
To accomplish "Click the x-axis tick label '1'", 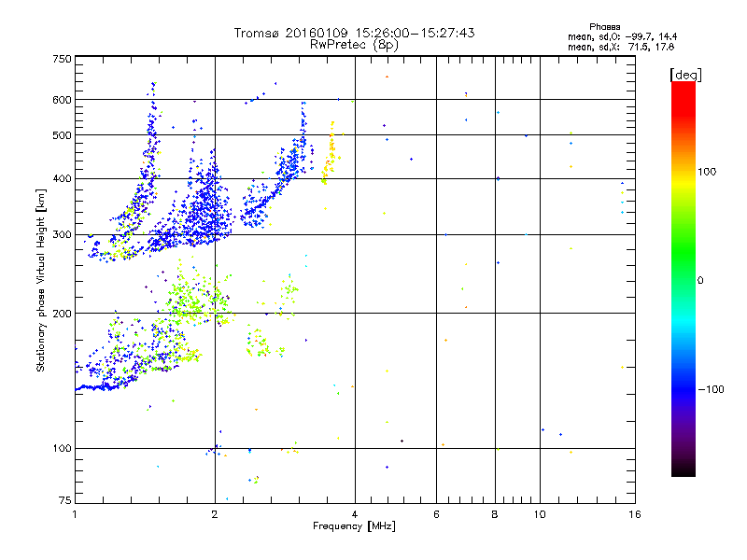I will click(x=75, y=514).
